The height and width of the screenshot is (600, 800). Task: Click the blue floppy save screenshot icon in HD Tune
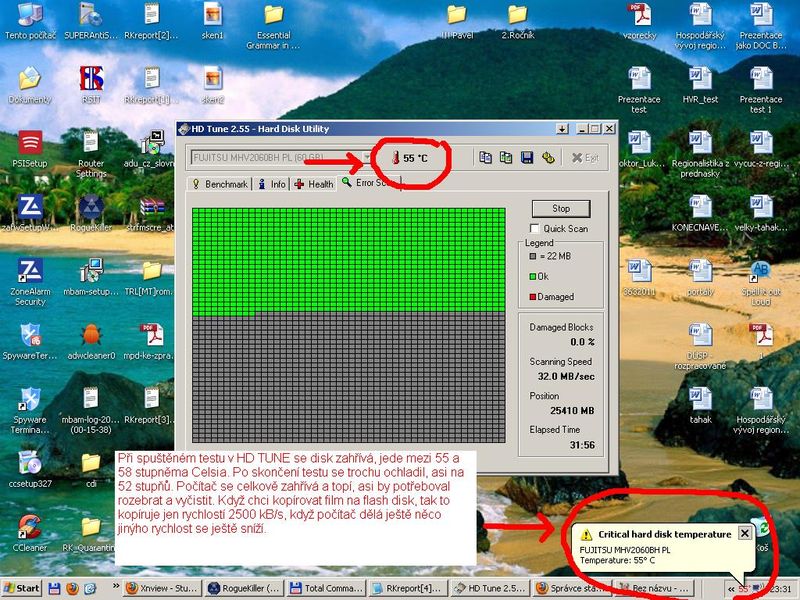coord(527,158)
